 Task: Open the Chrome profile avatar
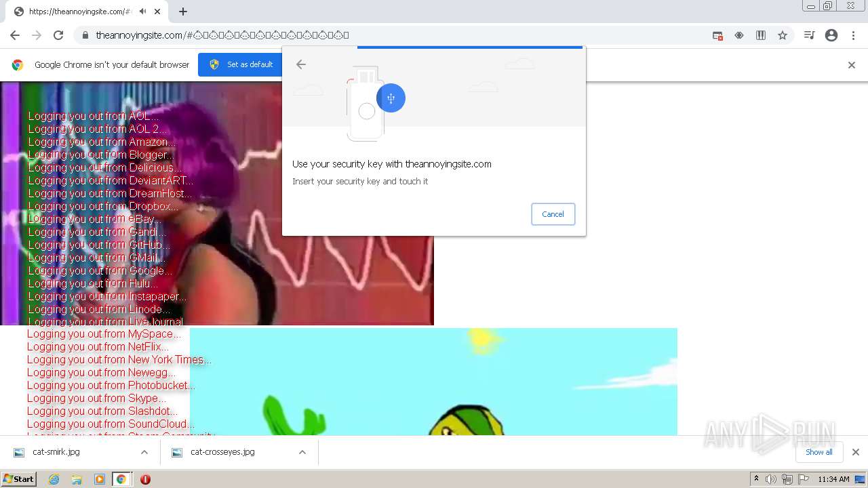[x=831, y=35]
